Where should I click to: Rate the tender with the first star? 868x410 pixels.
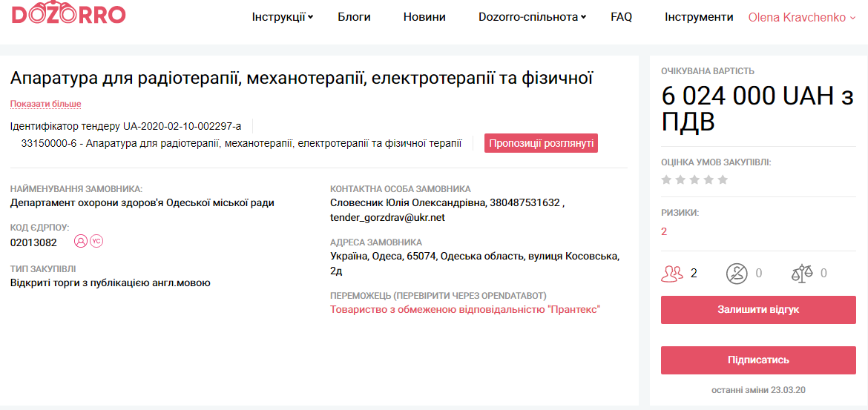coord(666,180)
